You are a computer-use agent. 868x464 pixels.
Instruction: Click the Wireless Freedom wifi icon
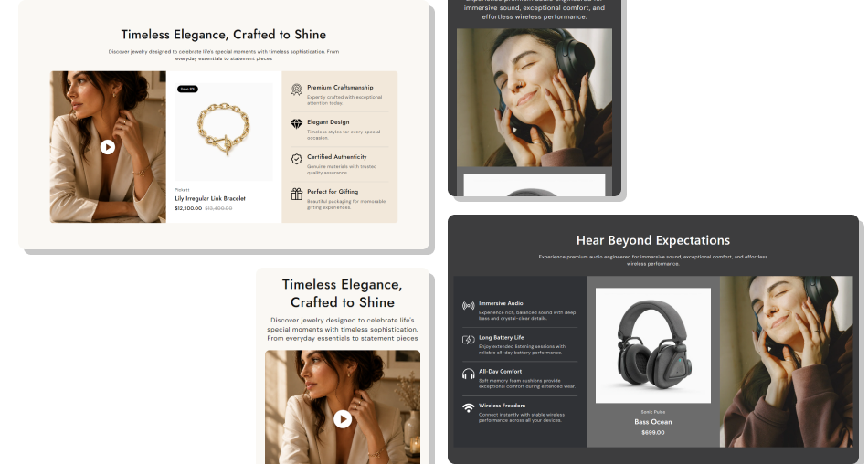click(x=469, y=407)
